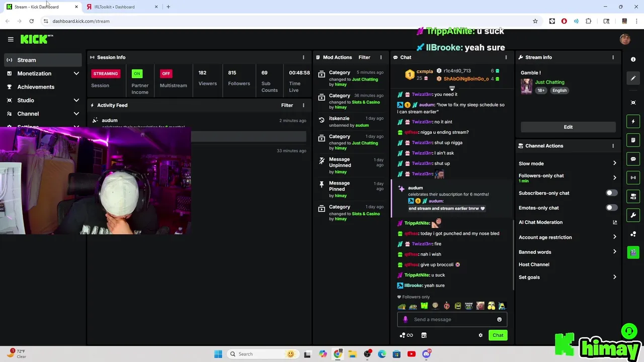
Task: Click green Chat send button
Action: [498, 335]
